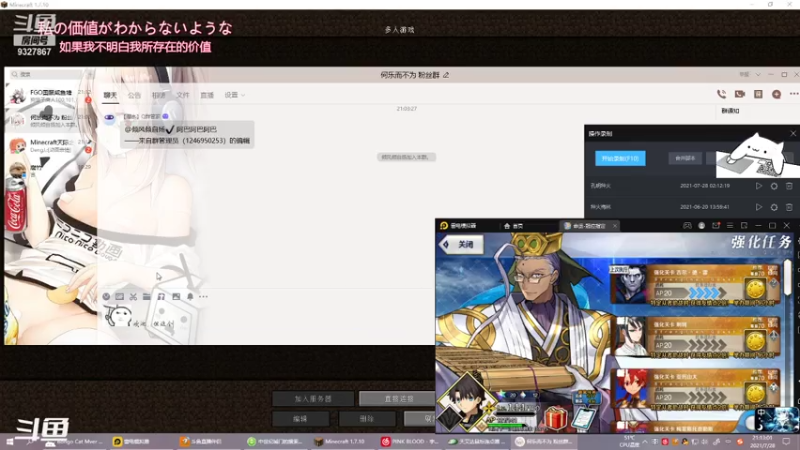This screenshot has height=450, width=800.
Task: Open the emulator hamburger menu
Action: point(730,226)
